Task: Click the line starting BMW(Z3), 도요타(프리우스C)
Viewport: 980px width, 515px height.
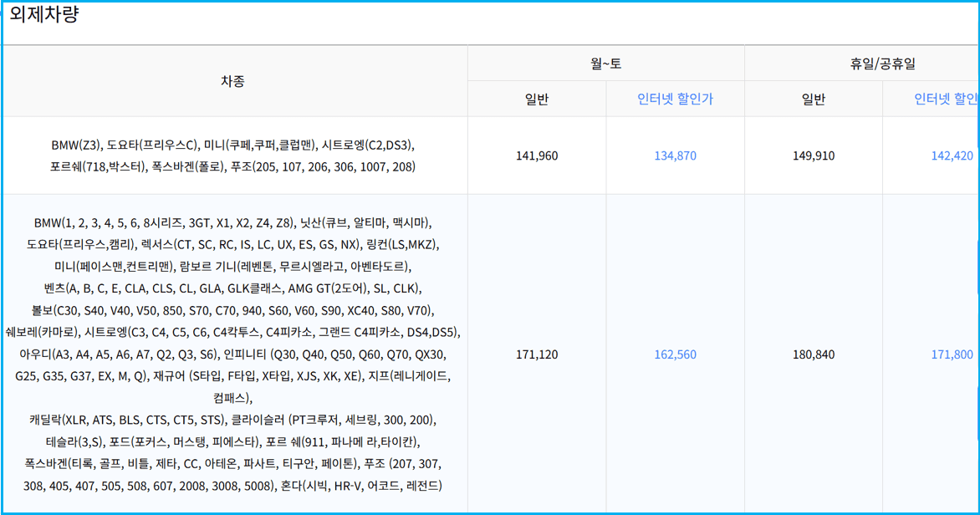Action: click(x=232, y=145)
